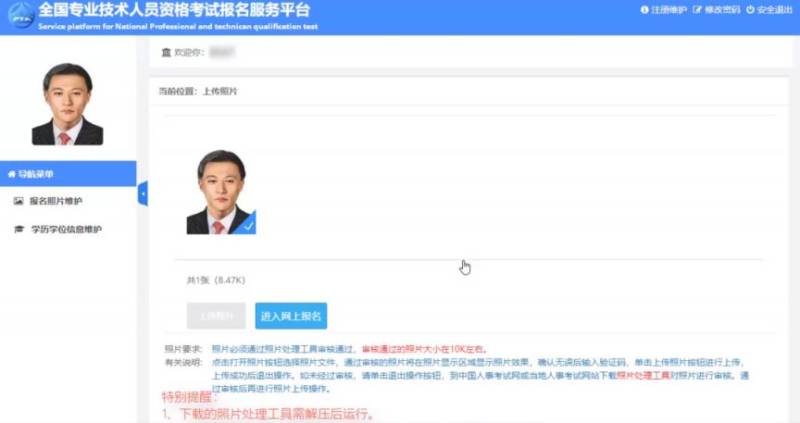This screenshot has height=423, width=800.
Task: Click the greyed-out 上传照片 button
Action: pyautogui.click(x=217, y=316)
